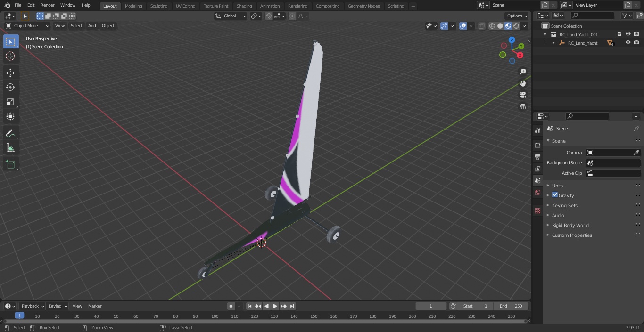Open the Texture properties tab
Viewport: 644px width, 332px height.
[537, 211]
